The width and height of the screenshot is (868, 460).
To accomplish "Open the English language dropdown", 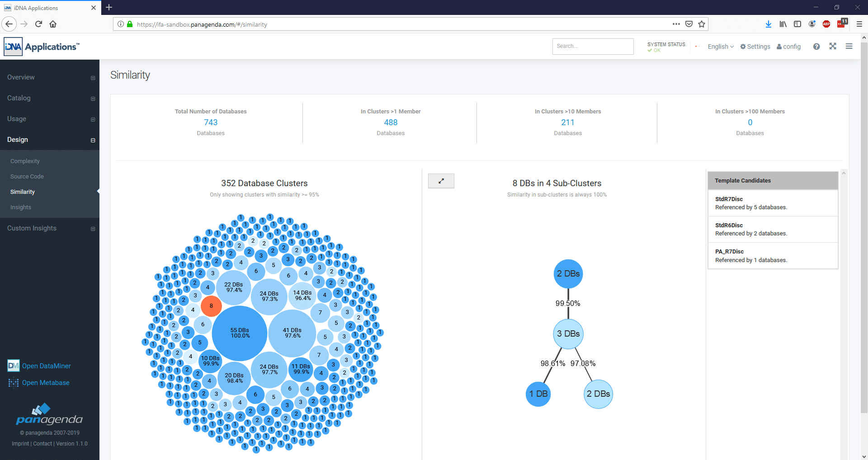I will point(721,47).
